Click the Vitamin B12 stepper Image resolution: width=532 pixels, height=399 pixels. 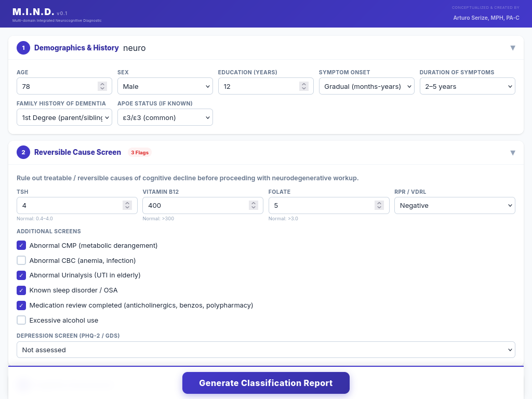(253, 205)
